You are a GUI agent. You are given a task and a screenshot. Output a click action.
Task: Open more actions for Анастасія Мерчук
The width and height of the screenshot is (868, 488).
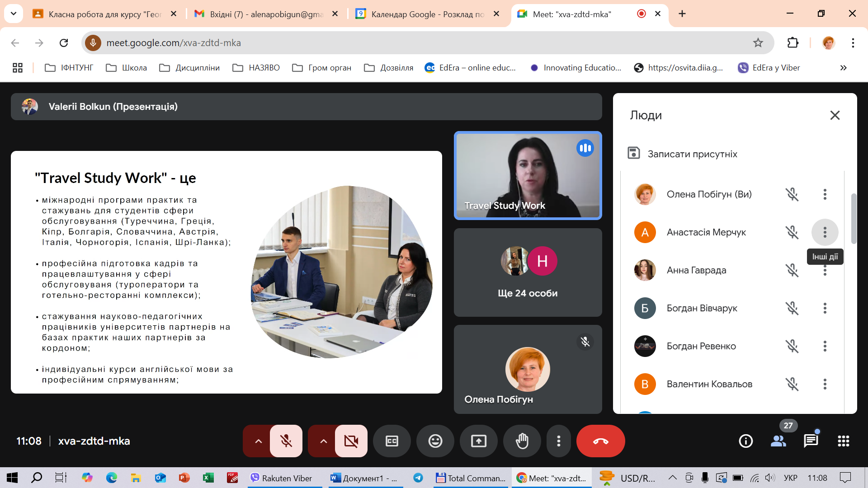click(x=825, y=232)
